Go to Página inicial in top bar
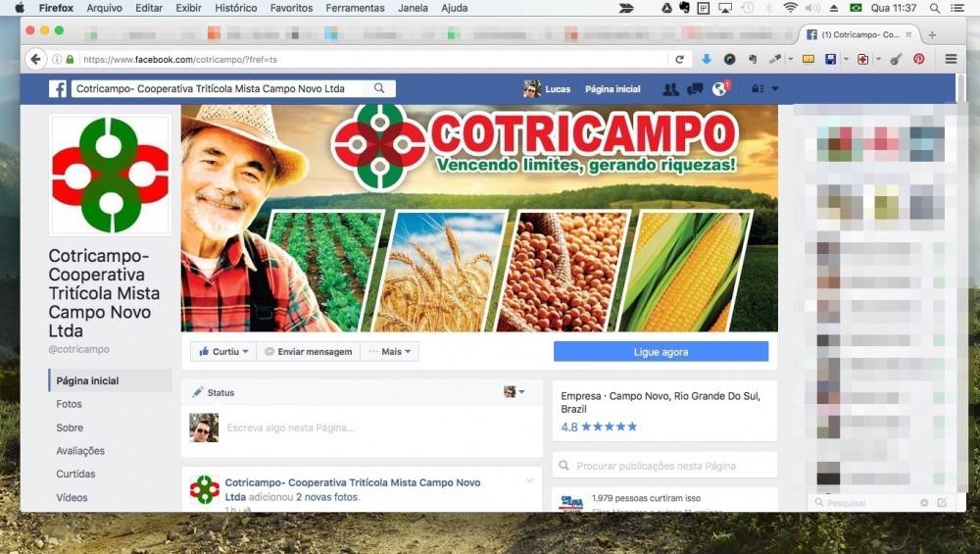Screen dimensions: 980x554 (x=612, y=89)
